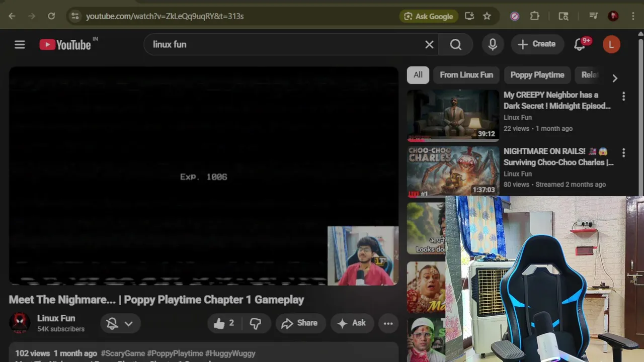This screenshot has width=644, height=362.
Task: Click the address bar URL
Action: (165, 16)
